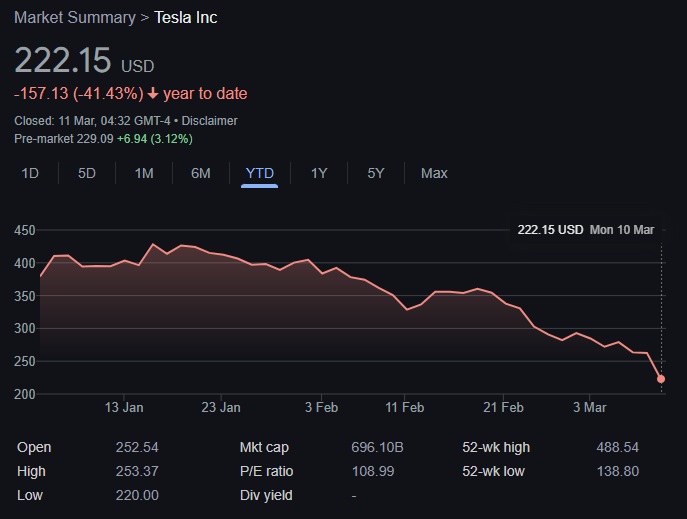
Task: Click the 300 y-axis label
Action: click(x=25, y=328)
